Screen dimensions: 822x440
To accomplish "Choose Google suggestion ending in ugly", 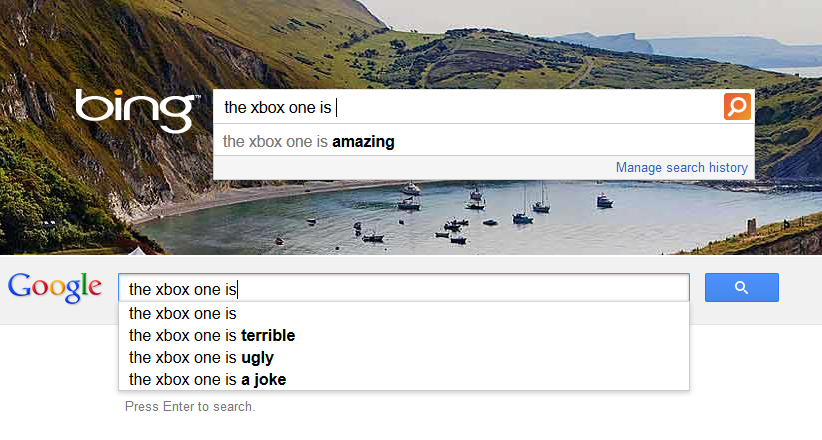I will (201, 357).
